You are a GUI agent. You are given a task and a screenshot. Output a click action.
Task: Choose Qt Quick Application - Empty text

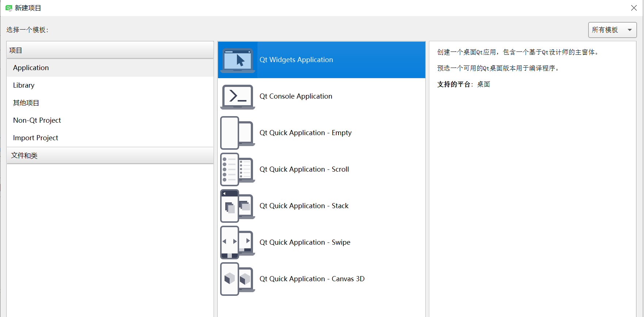pos(306,133)
